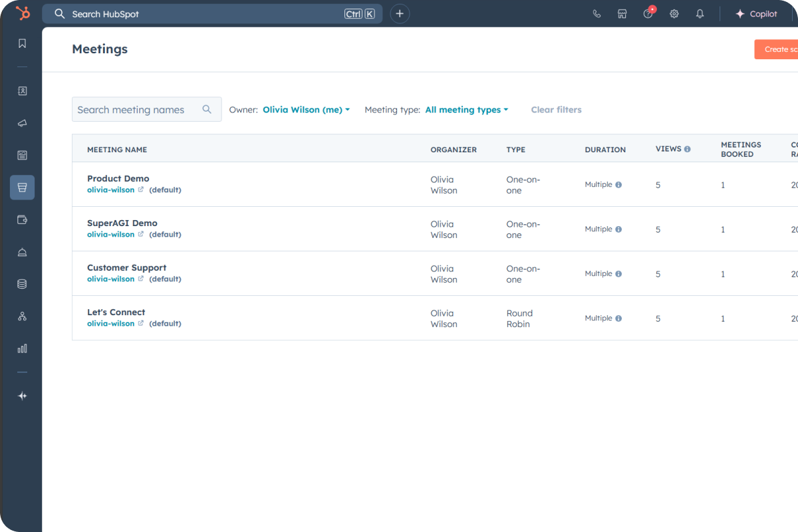Open the SuperAGI Demo meeting
The height and width of the screenshot is (532, 798).
122,223
